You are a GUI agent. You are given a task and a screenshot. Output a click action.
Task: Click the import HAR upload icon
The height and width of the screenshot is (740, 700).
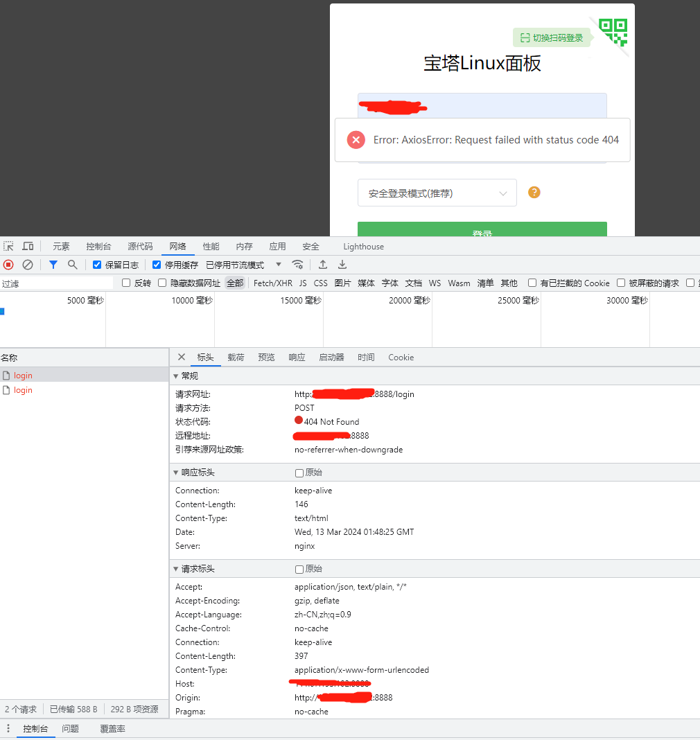tap(323, 265)
